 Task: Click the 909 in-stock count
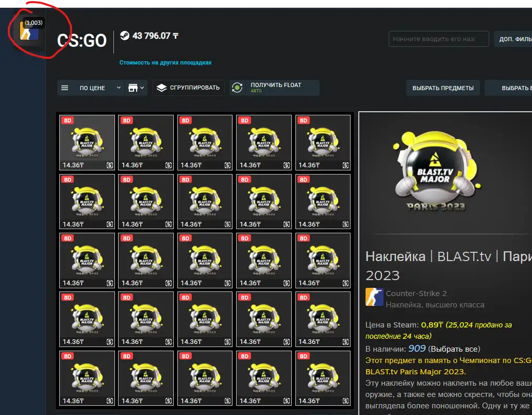tap(417, 349)
